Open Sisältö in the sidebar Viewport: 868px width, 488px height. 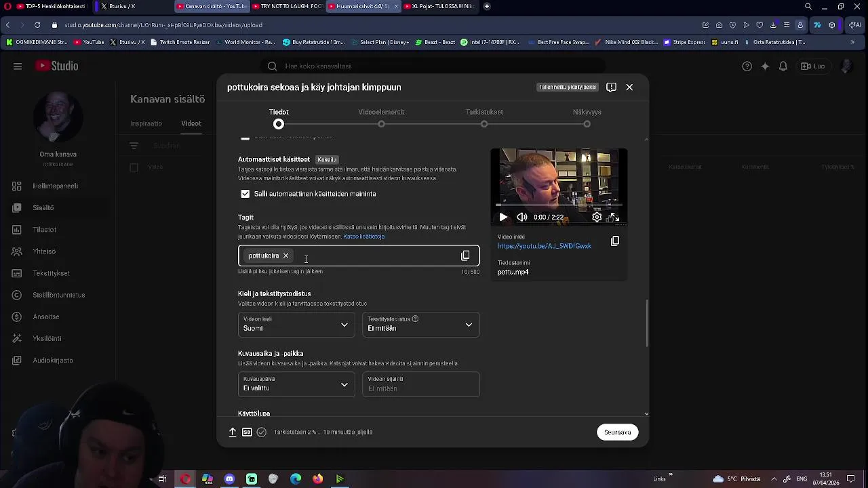(54, 207)
